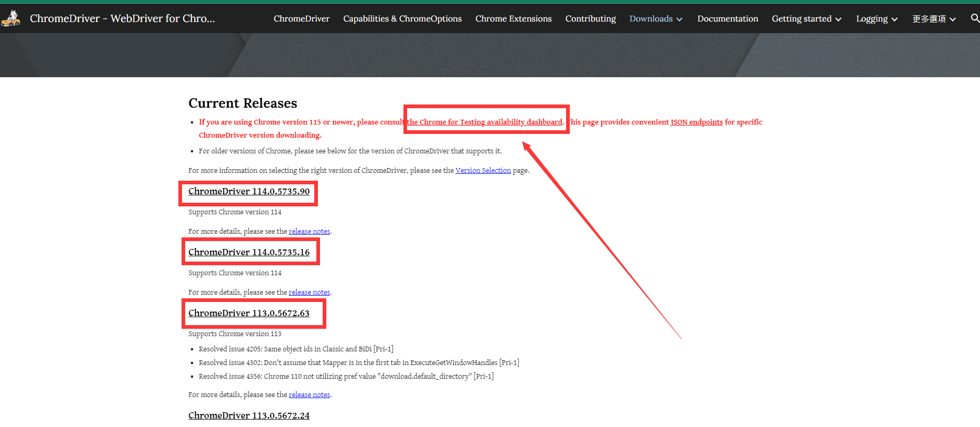Open ChromeDriver 113.0.5672.24 release

point(249,415)
